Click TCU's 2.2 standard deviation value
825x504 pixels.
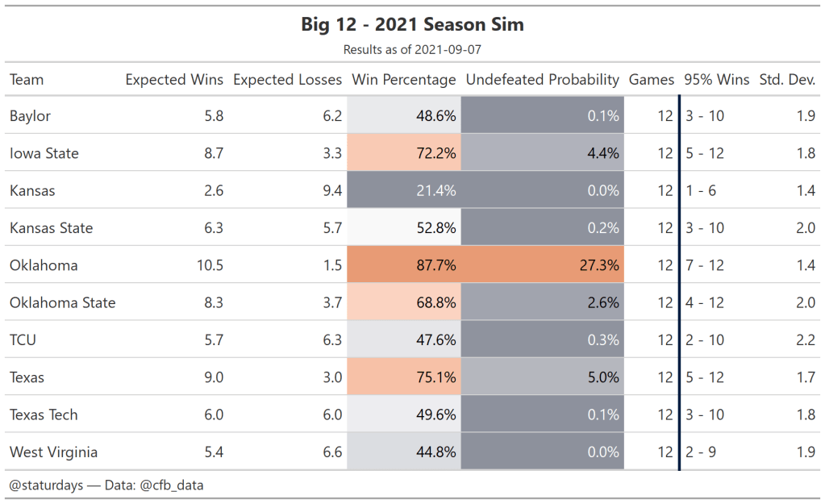point(805,340)
